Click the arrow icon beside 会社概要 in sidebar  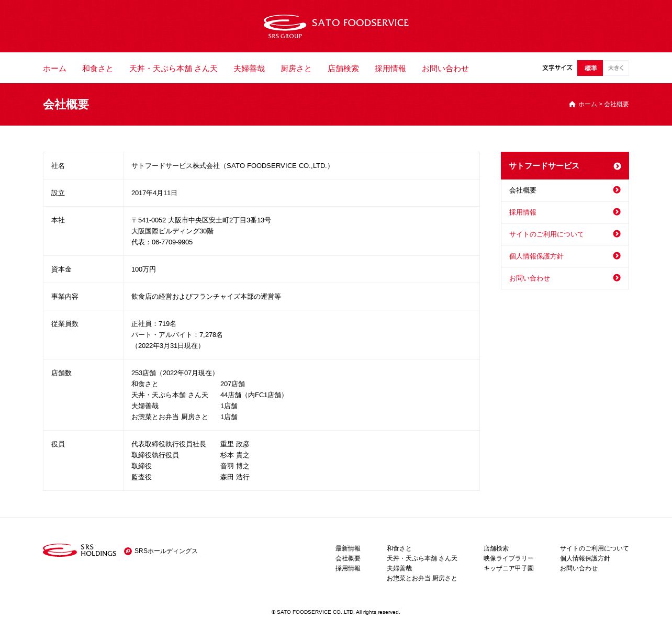pos(617,190)
